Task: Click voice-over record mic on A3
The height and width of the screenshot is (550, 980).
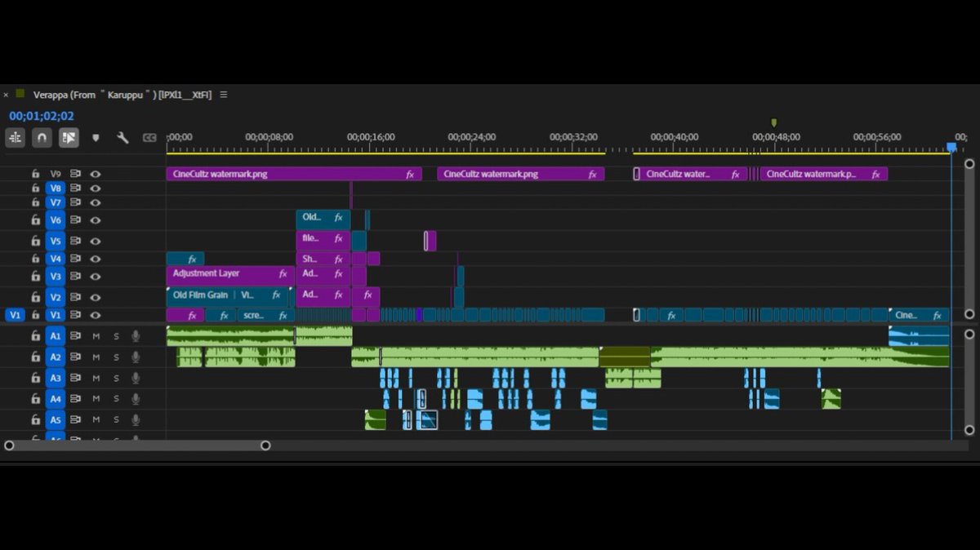Action: coord(136,378)
